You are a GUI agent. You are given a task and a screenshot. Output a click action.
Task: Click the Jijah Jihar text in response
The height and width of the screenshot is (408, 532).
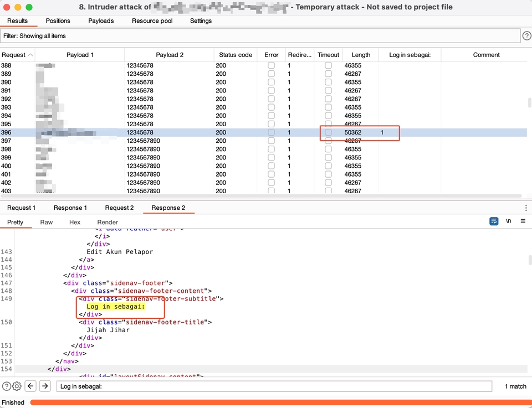click(108, 330)
